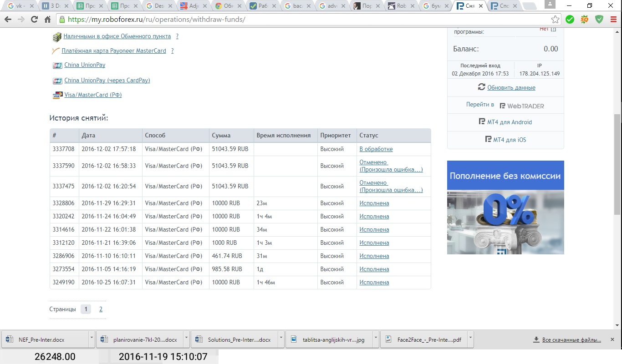Click the green padlock security icon
The image size is (622, 364).
[x=62, y=20]
